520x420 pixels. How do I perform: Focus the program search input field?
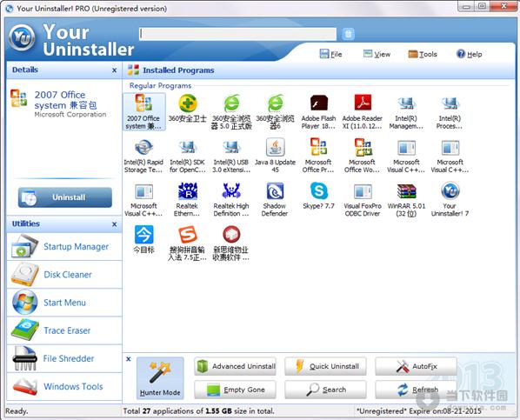click(237, 34)
